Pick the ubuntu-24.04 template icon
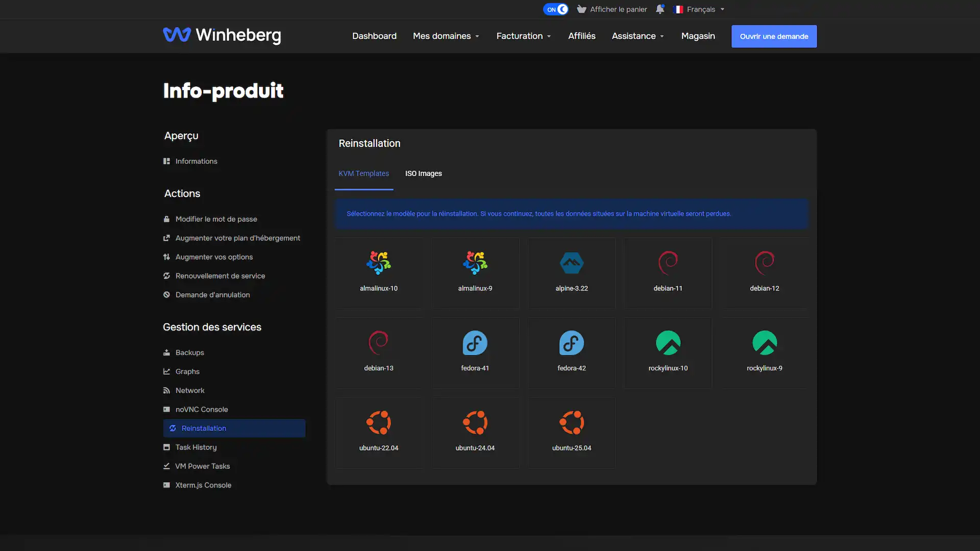The width and height of the screenshot is (980, 551). pos(475,423)
